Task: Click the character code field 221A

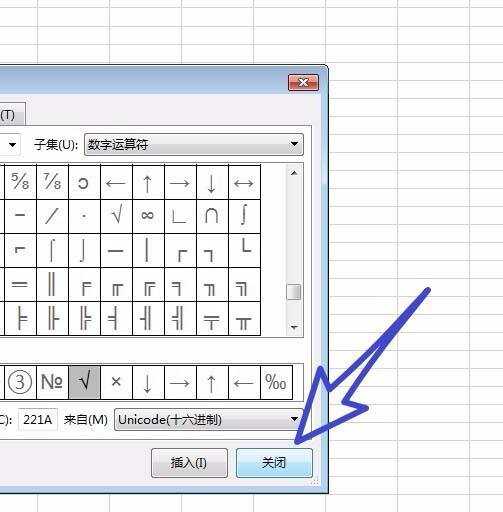Action: (x=38, y=419)
